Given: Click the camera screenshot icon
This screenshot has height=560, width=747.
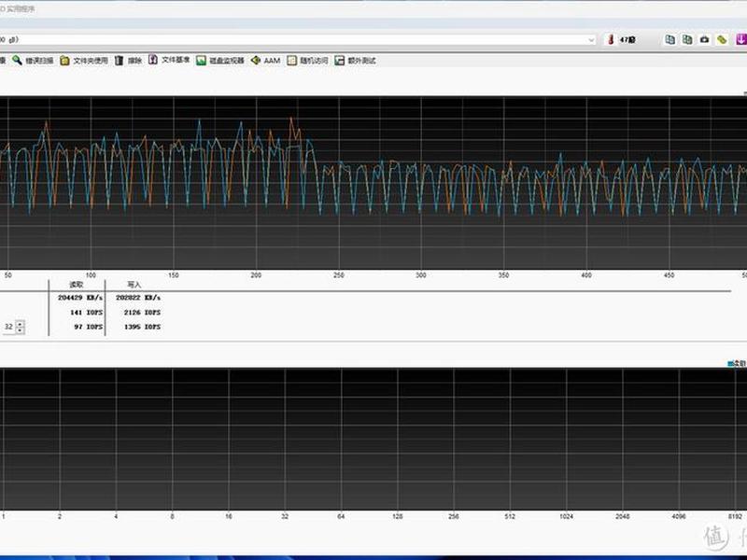Looking at the screenshot, I should click(x=705, y=39).
